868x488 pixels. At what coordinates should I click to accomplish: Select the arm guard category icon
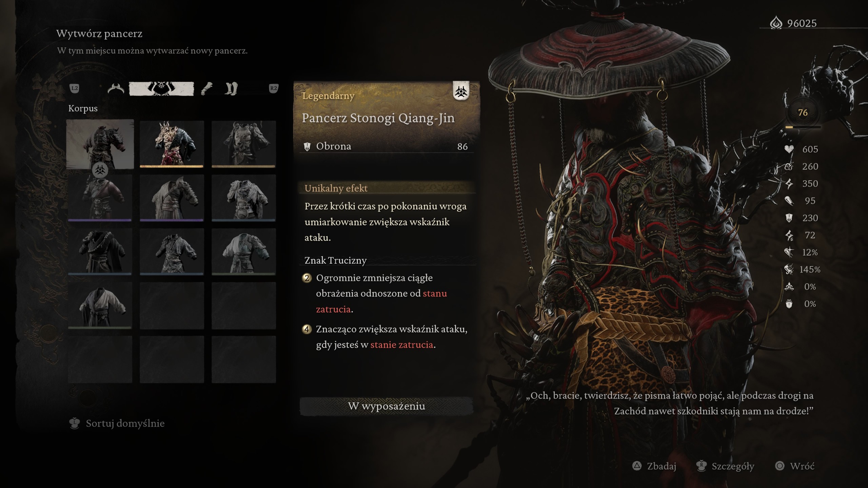point(206,89)
